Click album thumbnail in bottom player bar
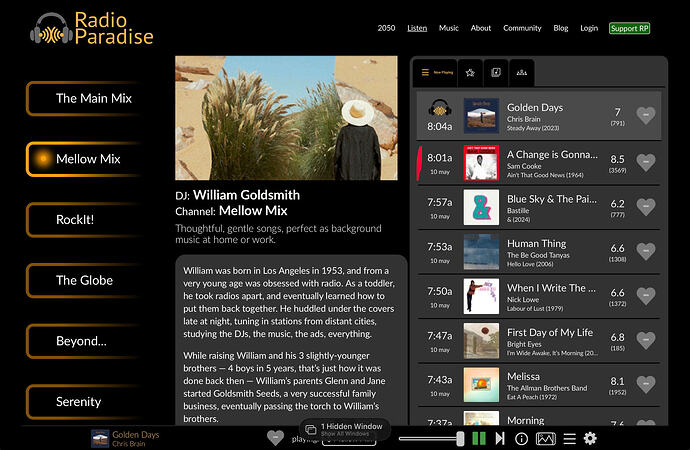 coord(100,439)
